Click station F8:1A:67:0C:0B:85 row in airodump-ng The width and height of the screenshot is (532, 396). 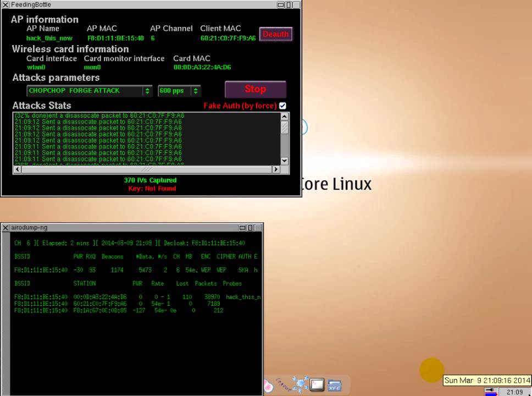coord(119,310)
